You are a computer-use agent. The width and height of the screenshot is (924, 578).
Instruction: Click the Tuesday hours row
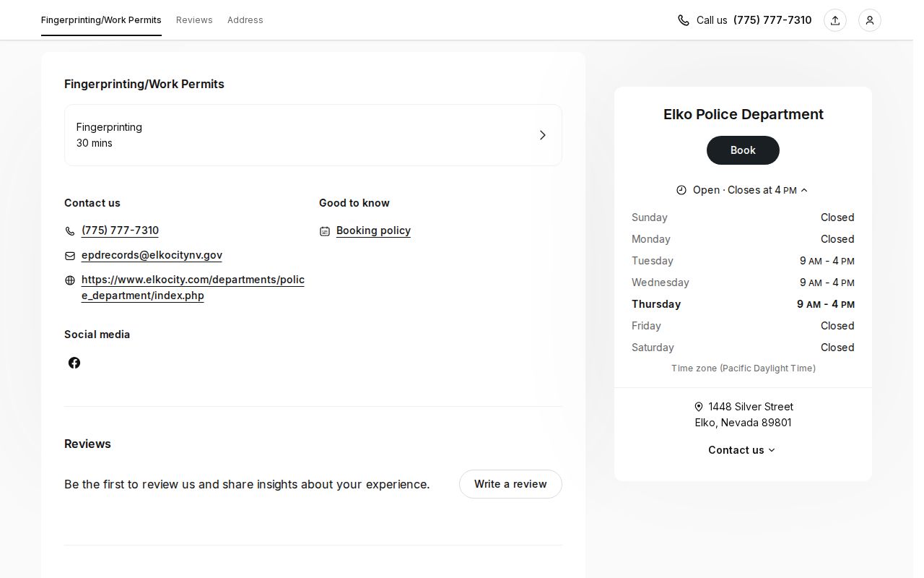(743, 261)
